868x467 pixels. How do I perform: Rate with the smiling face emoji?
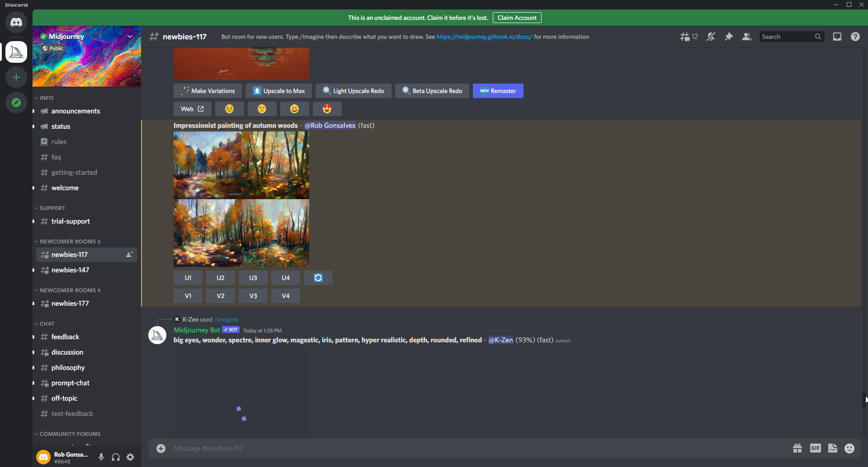click(295, 109)
